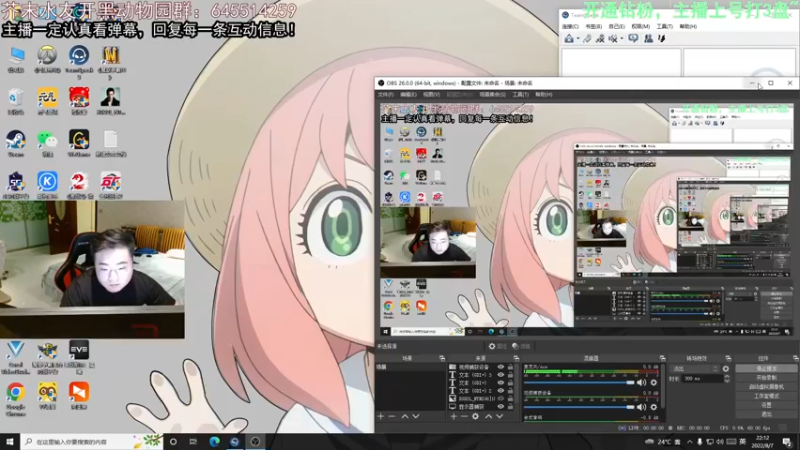Move selected source up

tap(489, 416)
